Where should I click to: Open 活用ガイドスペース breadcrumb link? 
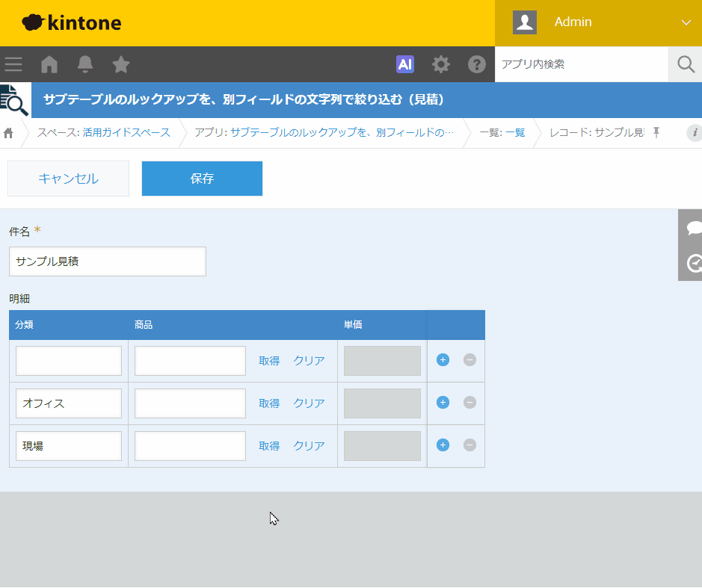[x=126, y=132]
